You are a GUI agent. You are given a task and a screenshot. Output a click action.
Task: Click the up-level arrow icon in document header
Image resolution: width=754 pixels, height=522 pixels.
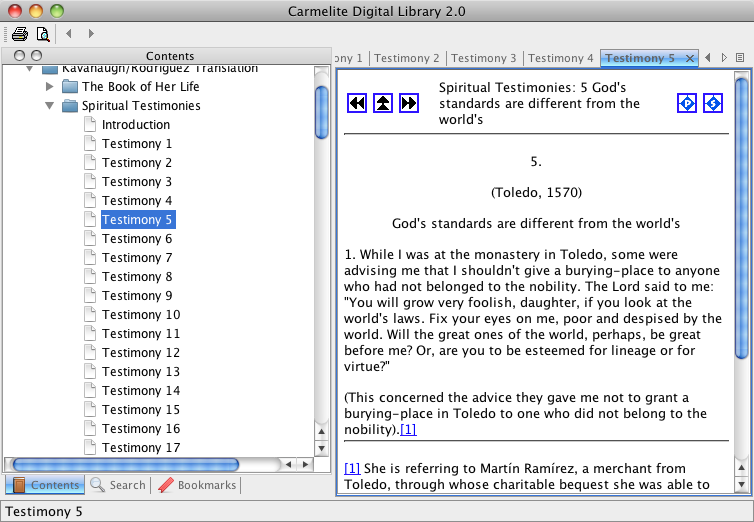click(x=383, y=103)
